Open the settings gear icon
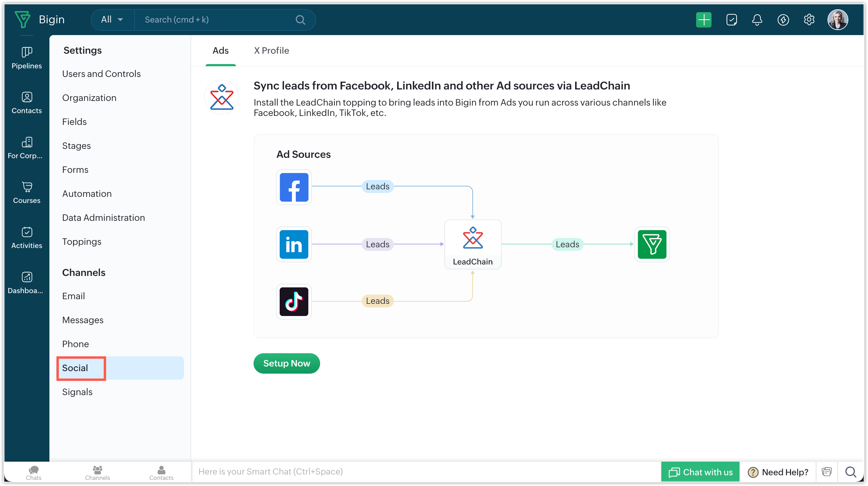 coord(809,20)
